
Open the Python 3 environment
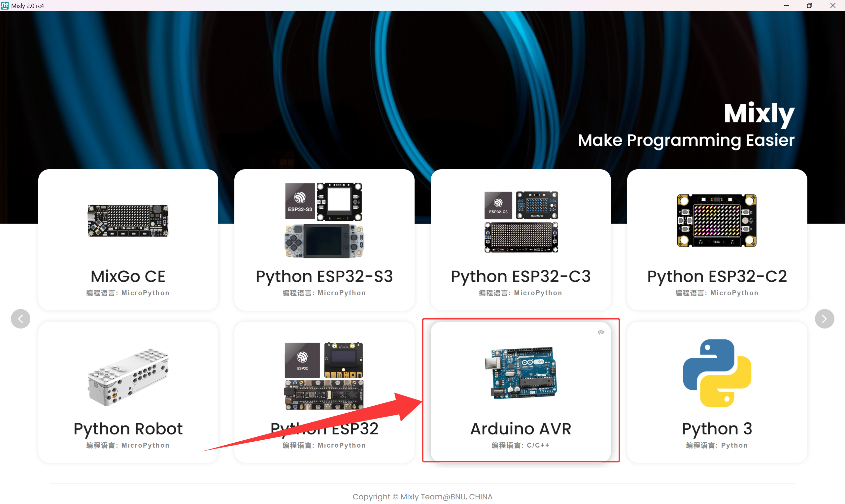(x=717, y=428)
